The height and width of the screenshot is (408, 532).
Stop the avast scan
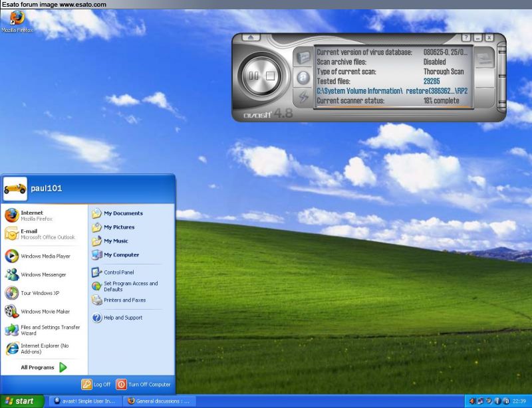[x=270, y=76]
